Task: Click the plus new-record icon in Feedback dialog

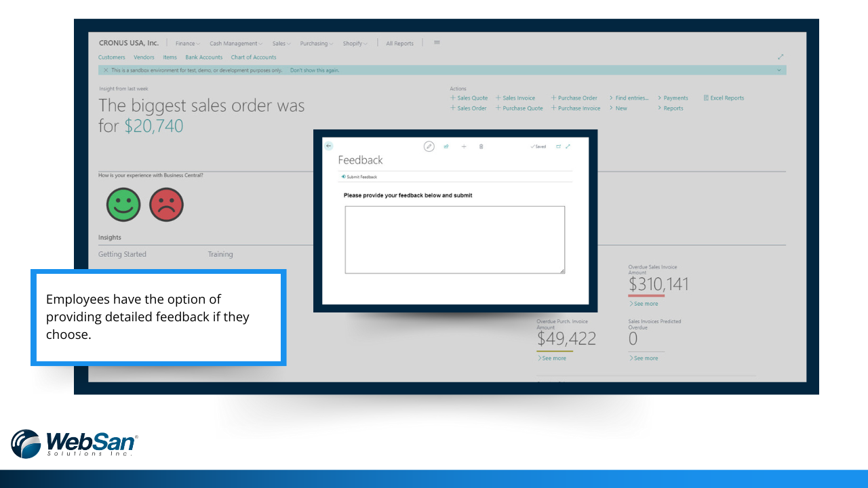Action: click(464, 146)
